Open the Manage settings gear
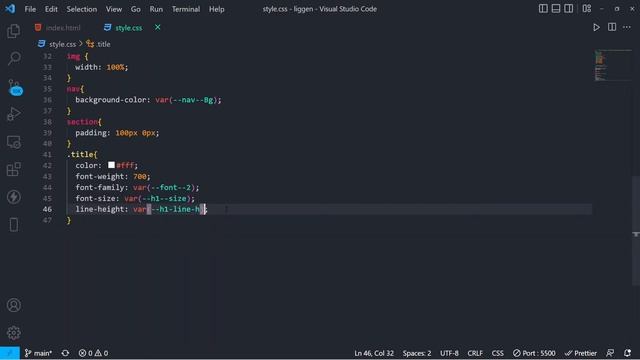The height and width of the screenshot is (360, 640). [x=13, y=333]
